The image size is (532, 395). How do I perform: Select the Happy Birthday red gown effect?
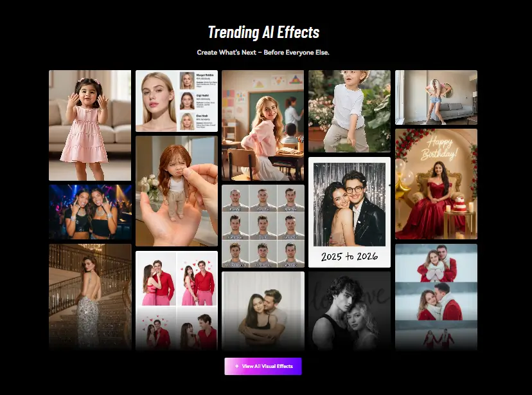436,184
